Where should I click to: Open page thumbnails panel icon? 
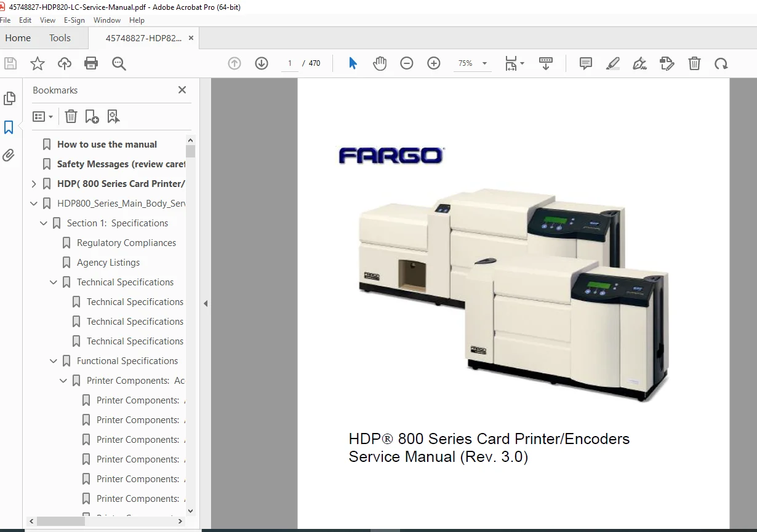pyautogui.click(x=9, y=98)
